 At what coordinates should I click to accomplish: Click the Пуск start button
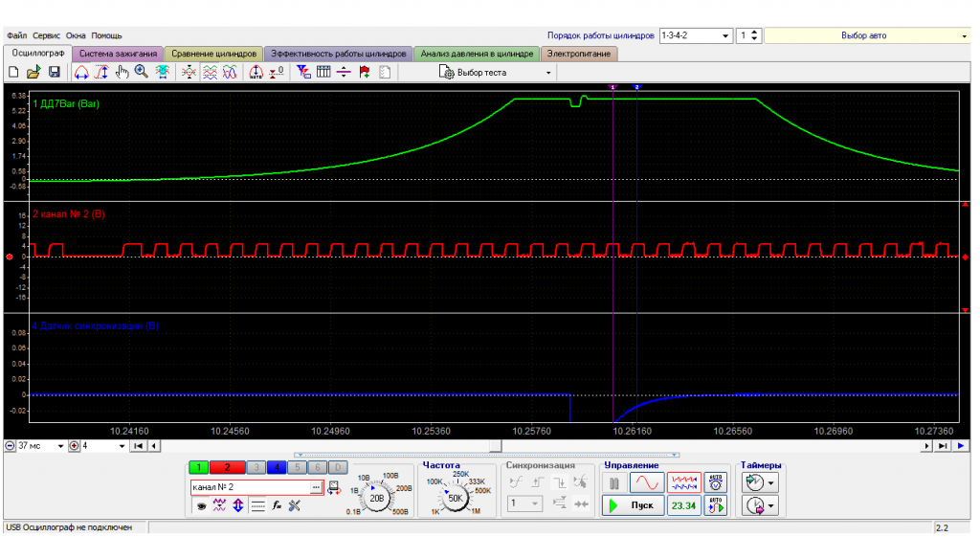(x=634, y=505)
